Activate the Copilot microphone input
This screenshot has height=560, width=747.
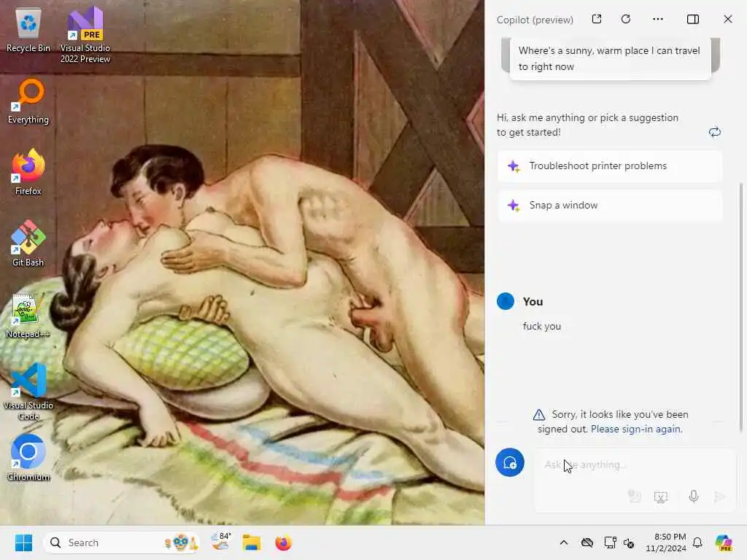694,497
